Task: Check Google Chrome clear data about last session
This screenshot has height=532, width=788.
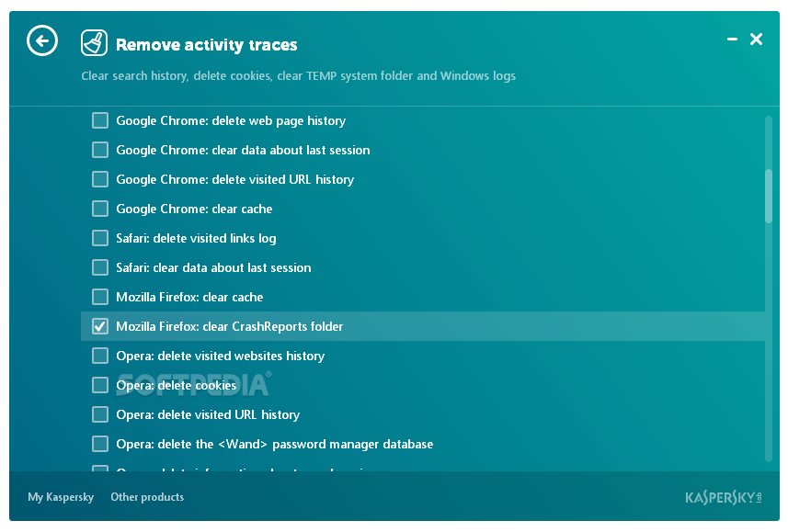Action: pyautogui.click(x=100, y=150)
